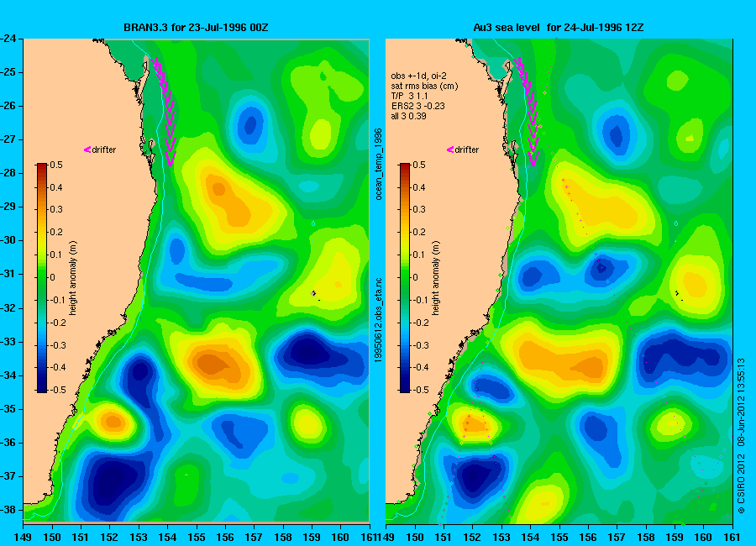
Task: Click the '-35' latitude label
Action: pos(8,409)
